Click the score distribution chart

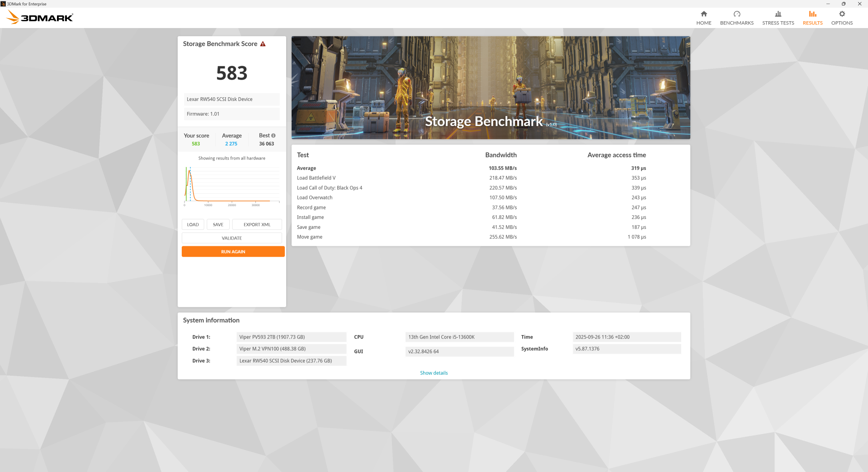[231, 185]
